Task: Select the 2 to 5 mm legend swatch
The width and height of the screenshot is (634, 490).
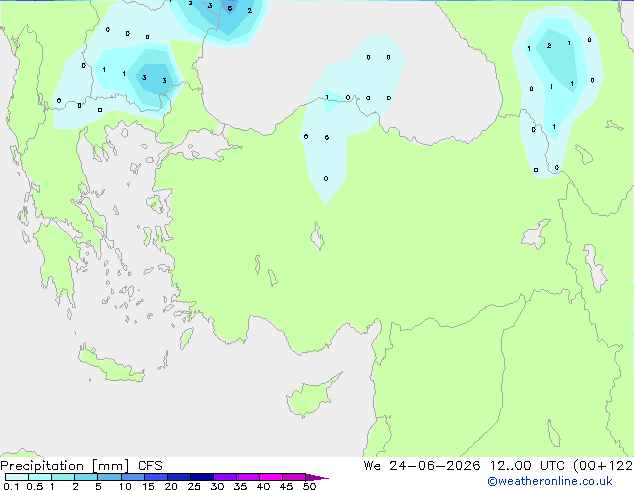Action: tap(86, 477)
